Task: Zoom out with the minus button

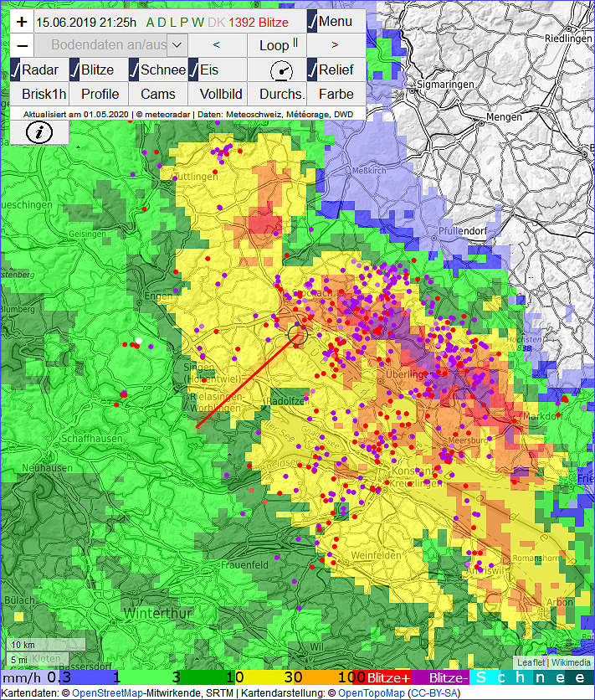Action: pos(22,45)
